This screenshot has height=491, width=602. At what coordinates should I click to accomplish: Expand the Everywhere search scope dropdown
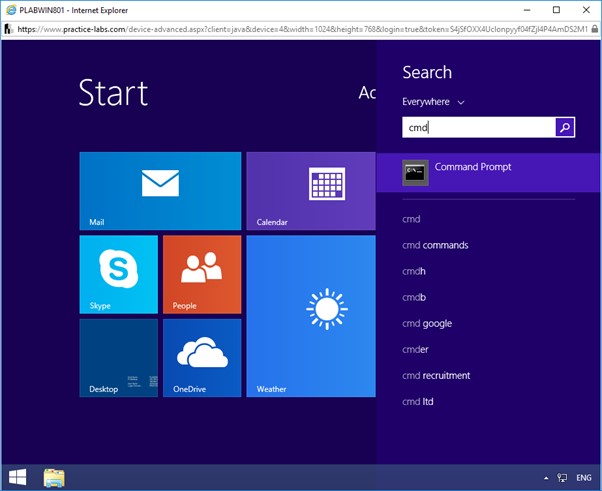click(x=433, y=102)
